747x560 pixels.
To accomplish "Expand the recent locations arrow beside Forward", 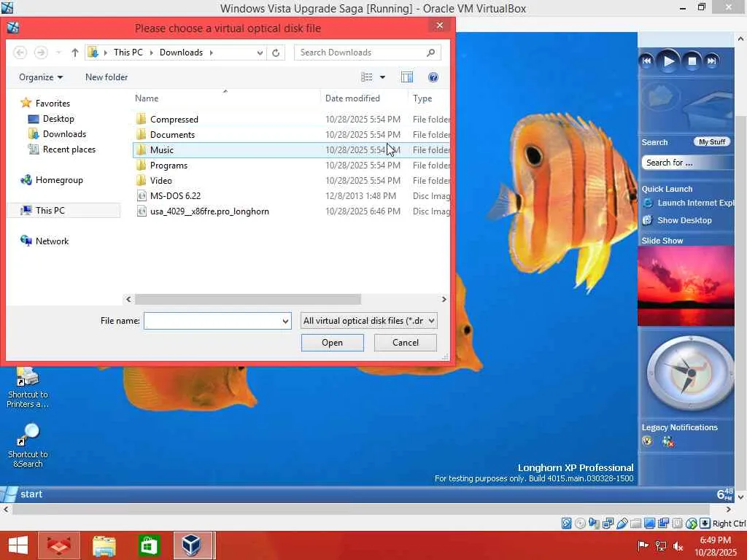I will coord(58,52).
